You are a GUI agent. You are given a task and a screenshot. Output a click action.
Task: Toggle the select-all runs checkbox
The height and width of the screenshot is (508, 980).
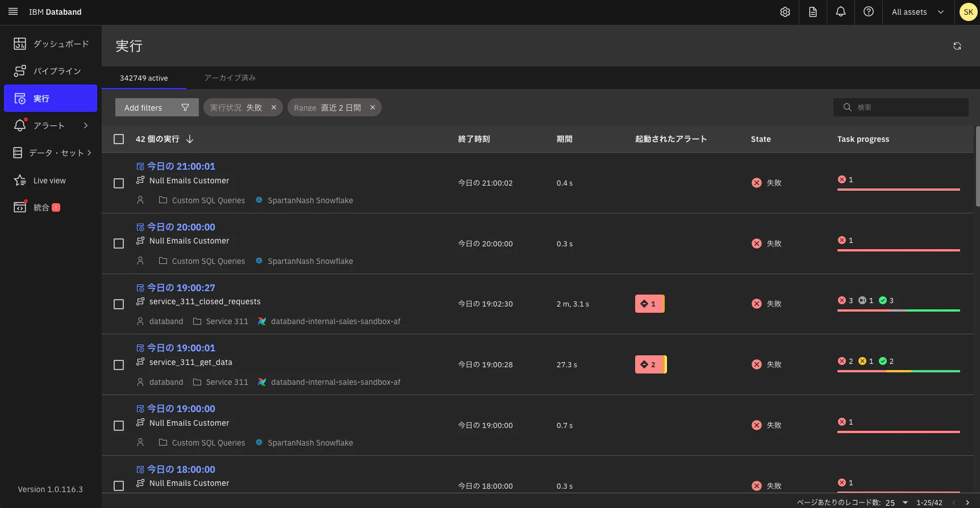tap(119, 139)
